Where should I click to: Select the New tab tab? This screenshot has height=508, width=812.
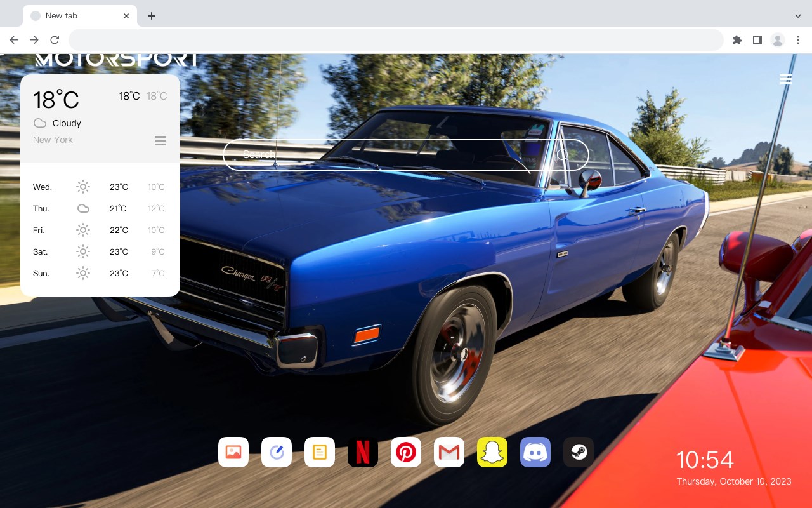click(x=80, y=16)
